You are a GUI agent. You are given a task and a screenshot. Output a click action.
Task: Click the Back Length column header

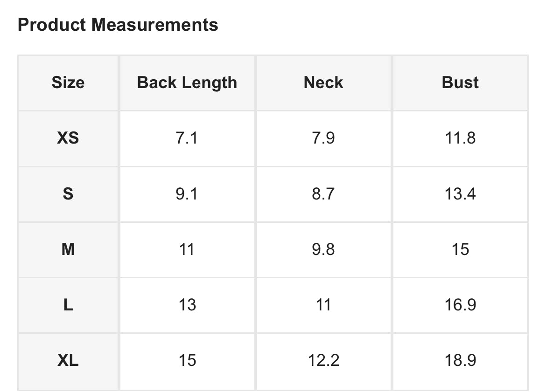coord(187,83)
